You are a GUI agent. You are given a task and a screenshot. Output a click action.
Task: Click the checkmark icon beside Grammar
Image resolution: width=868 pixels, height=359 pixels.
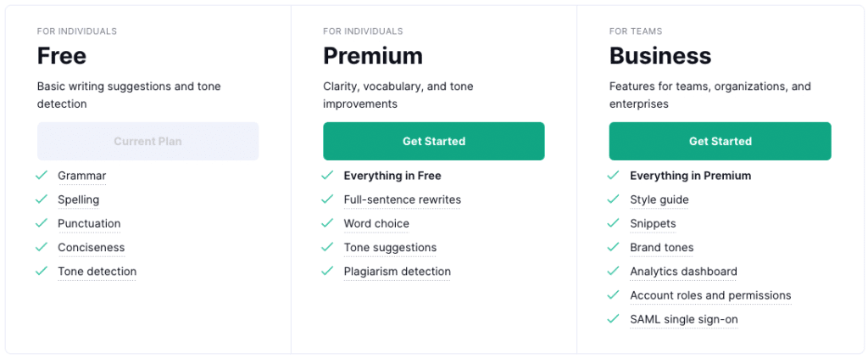[x=42, y=175]
